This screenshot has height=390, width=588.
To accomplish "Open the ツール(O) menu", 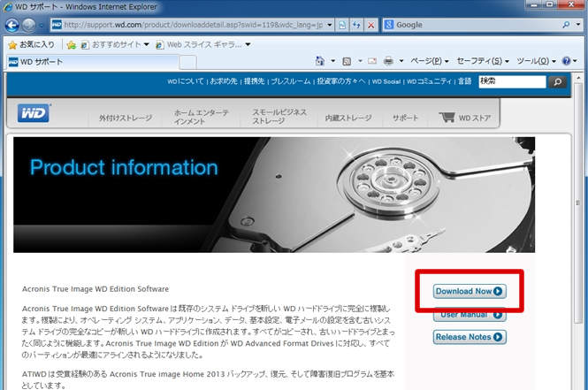I will coord(536,61).
